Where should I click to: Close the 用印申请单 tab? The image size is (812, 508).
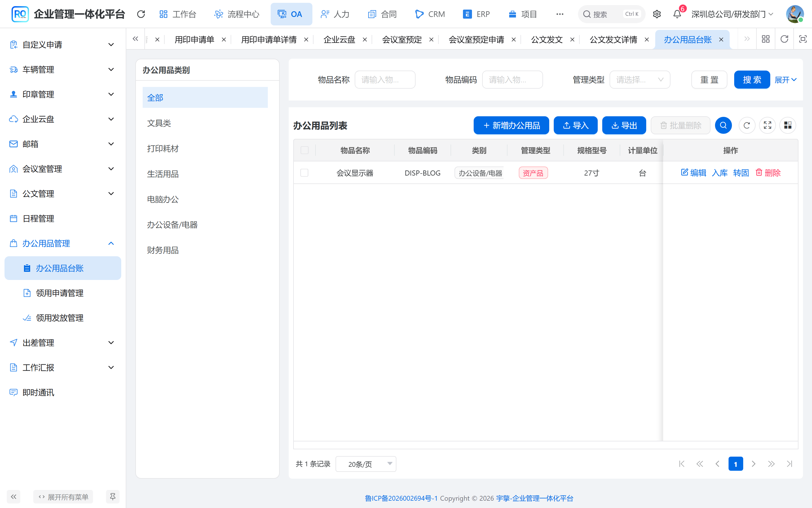click(x=224, y=40)
